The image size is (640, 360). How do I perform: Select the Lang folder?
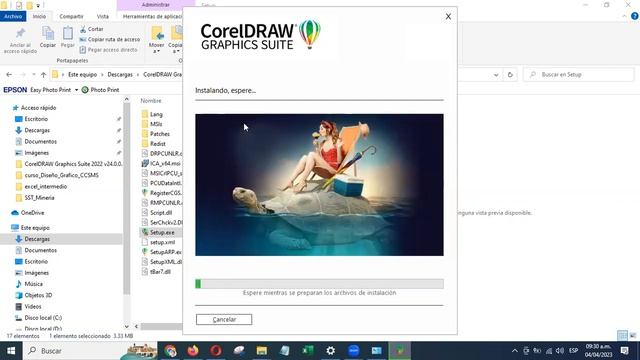[x=156, y=114]
